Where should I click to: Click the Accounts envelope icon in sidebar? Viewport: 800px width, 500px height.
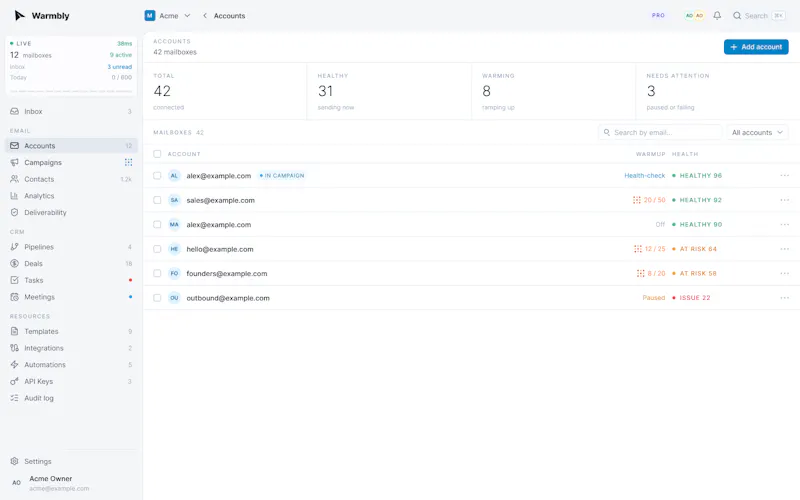pyautogui.click(x=14, y=146)
